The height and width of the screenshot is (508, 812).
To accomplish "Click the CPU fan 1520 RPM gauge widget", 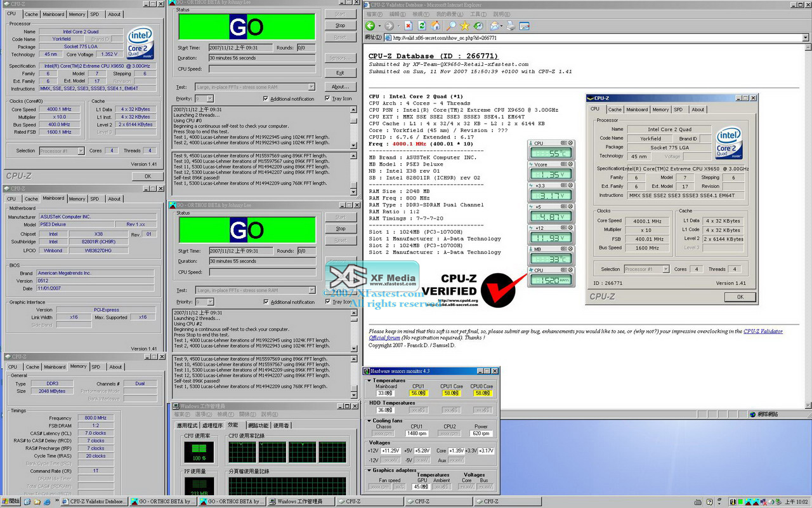I will 551,276.
